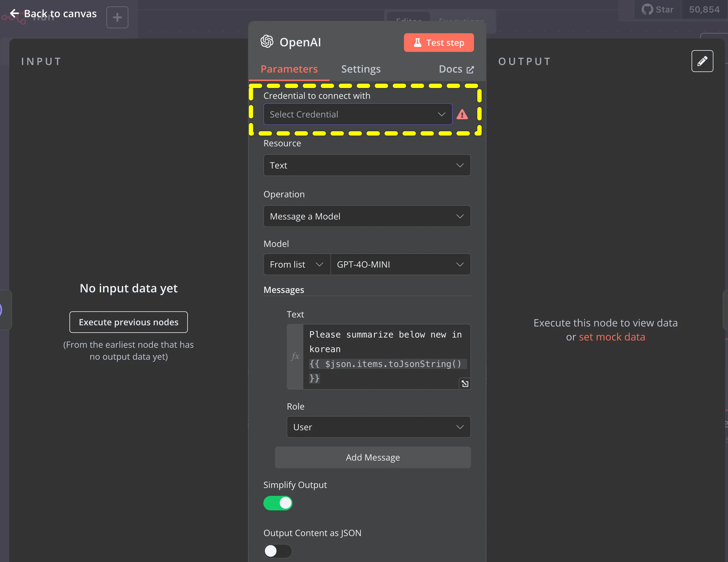Open the GPT-4O-MINI model dropdown
This screenshot has width=728, height=562.
(x=401, y=264)
